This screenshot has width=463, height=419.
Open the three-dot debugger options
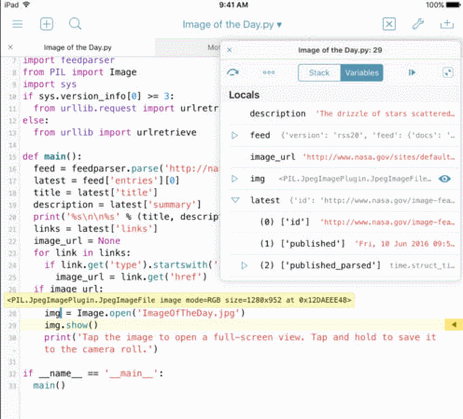coord(269,72)
